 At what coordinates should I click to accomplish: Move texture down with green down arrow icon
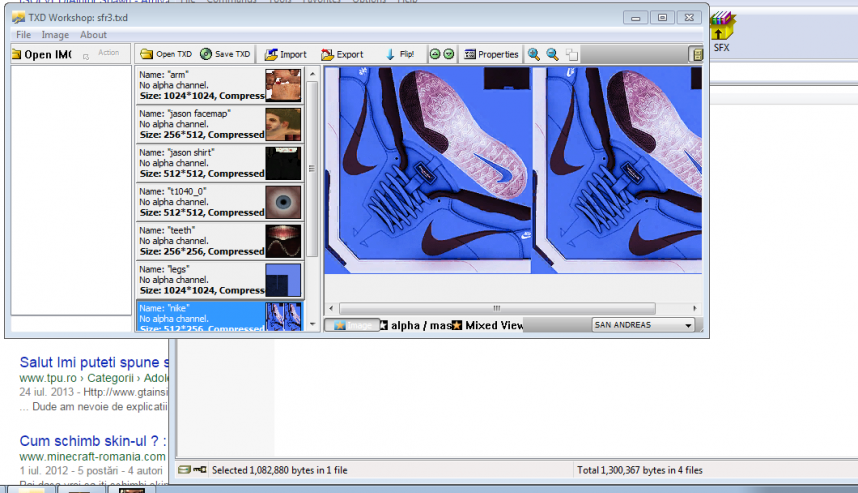[449, 54]
